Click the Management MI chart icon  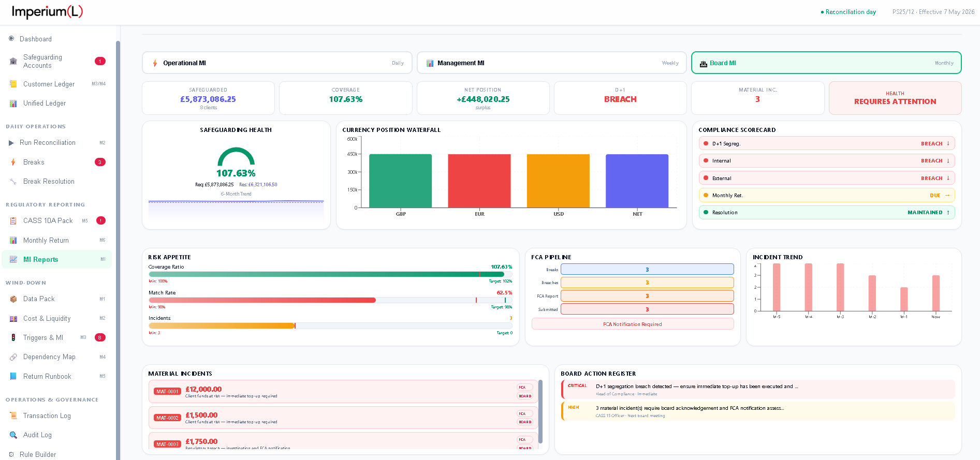430,63
